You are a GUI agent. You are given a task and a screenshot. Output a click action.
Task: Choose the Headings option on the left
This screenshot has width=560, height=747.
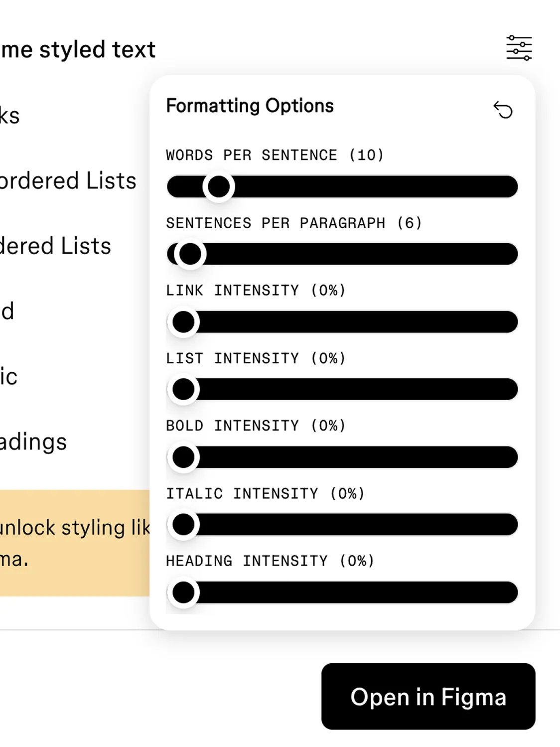coord(33,442)
